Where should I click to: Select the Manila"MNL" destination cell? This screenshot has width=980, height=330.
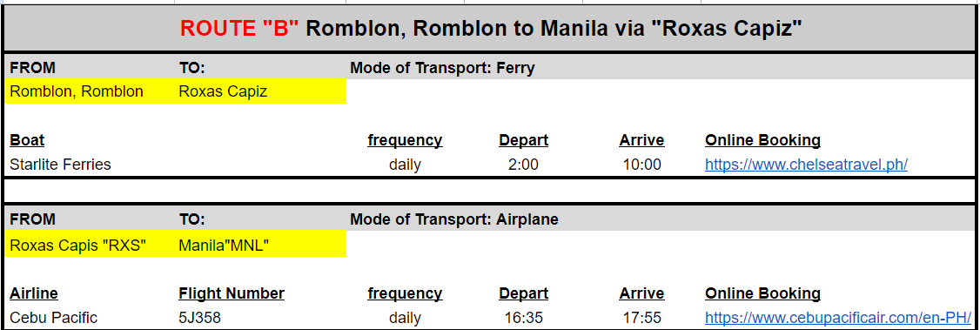(x=260, y=245)
